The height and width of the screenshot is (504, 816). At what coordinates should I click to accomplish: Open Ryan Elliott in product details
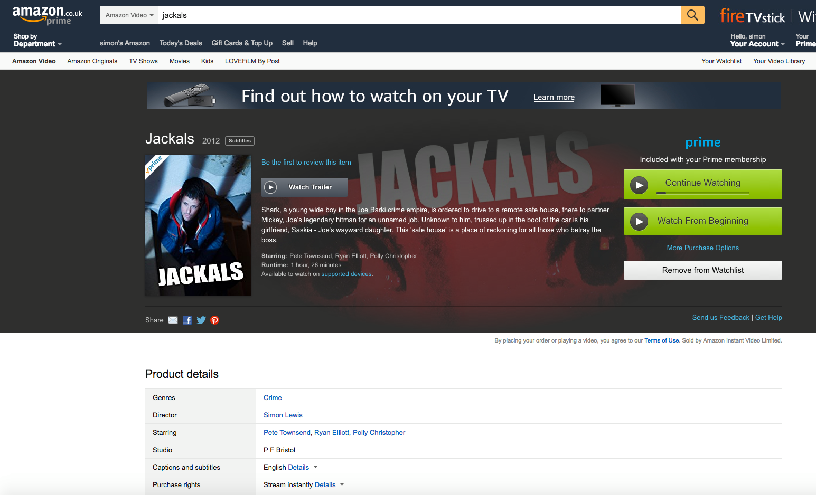pyautogui.click(x=332, y=433)
